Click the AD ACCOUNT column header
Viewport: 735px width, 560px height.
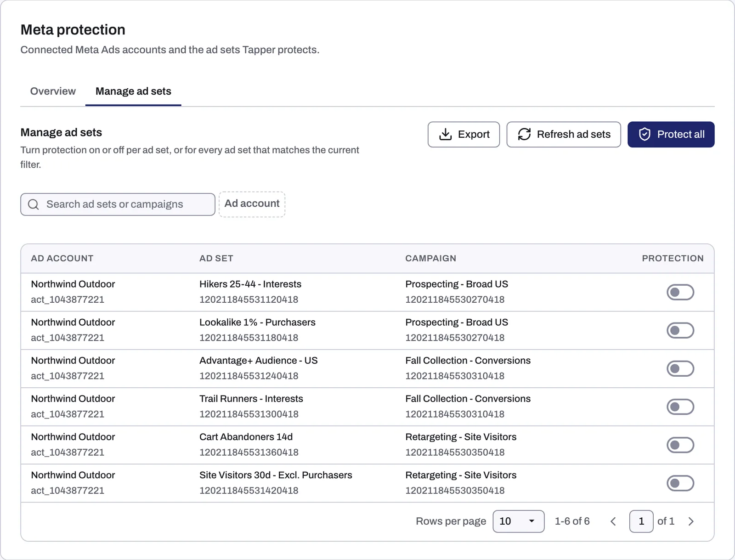(x=62, y=258)
